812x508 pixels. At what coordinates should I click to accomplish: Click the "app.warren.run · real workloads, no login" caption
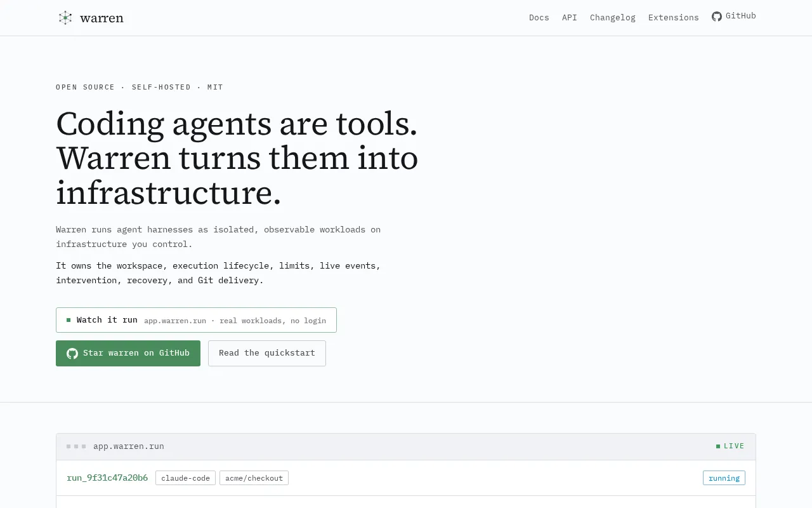(x=235, y=321)
